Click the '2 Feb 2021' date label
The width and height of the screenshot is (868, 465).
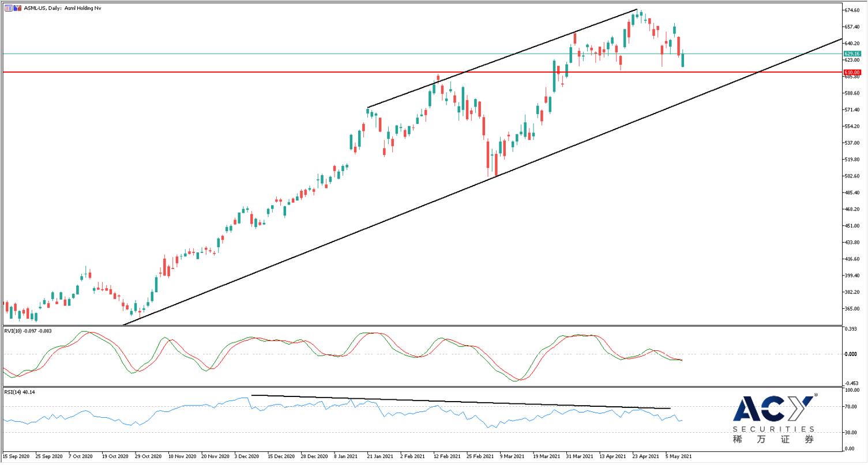pos(413,456)
